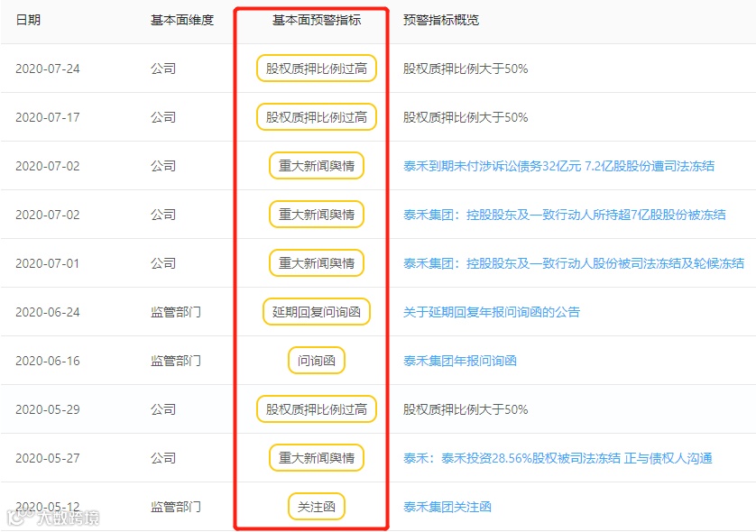Click 股权质押比例过高 tag in 2020-07-17 row
This screenshot has width=756, height=532.
click(x=317, y=117)
